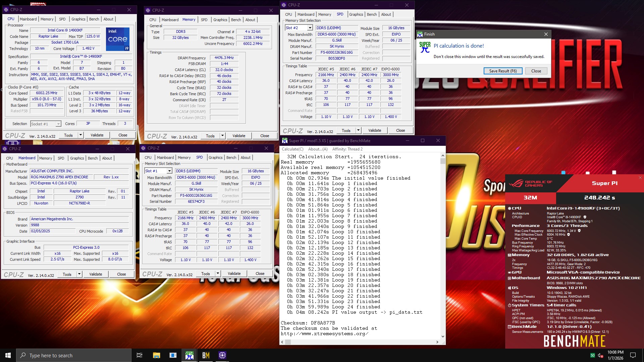Open the Graphics tab in the CPU-Z Memory timings window
Viewport: 644px width, 362px height.
220,20
